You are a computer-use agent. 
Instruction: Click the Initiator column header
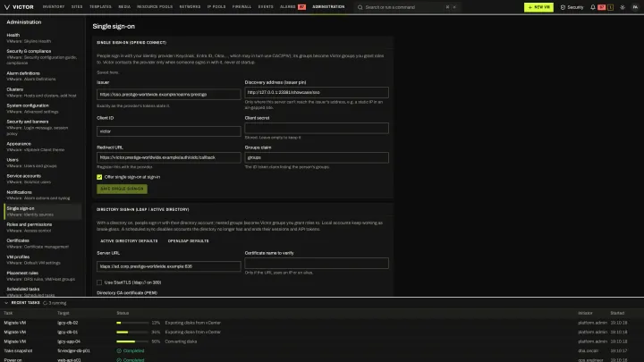click(585, 313)
